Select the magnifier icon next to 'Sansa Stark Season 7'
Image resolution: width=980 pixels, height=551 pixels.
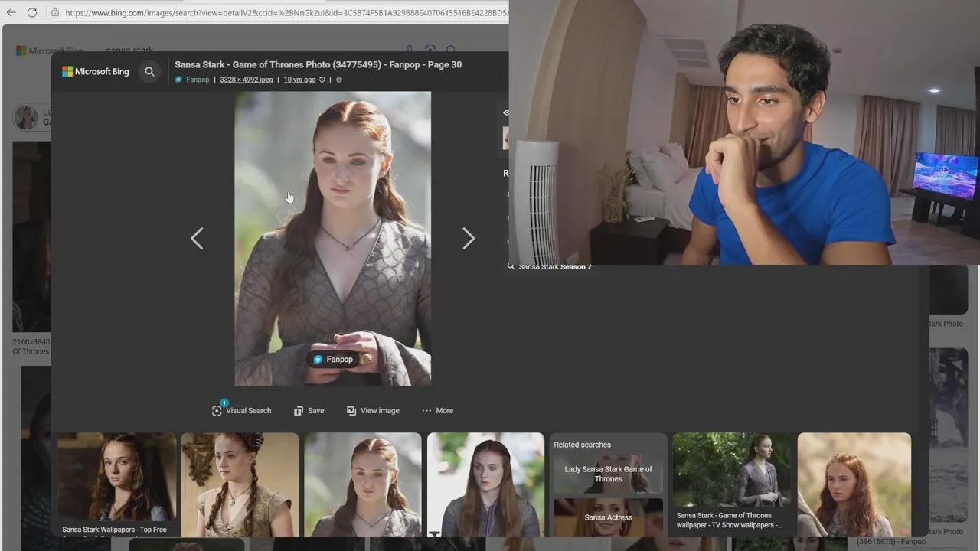click(x=511, y=266)
